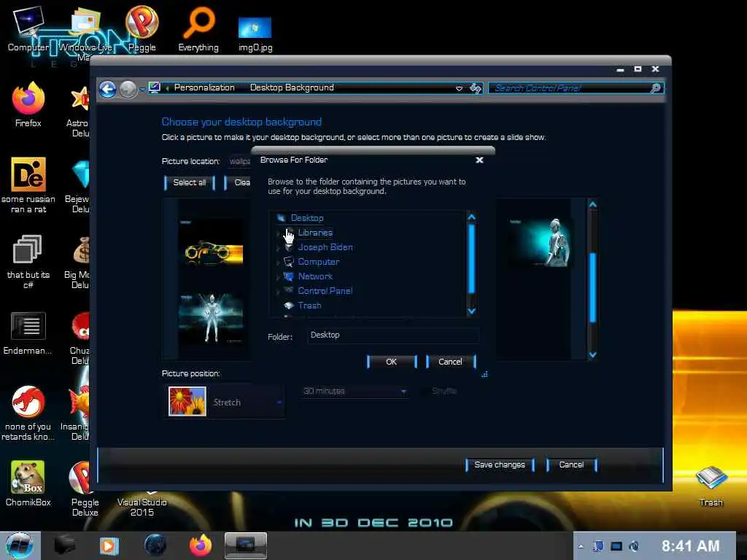Screen dimensions: 747x560
Task: Expand the Joseph Biden tree node
Action: (x=278, y=248)
